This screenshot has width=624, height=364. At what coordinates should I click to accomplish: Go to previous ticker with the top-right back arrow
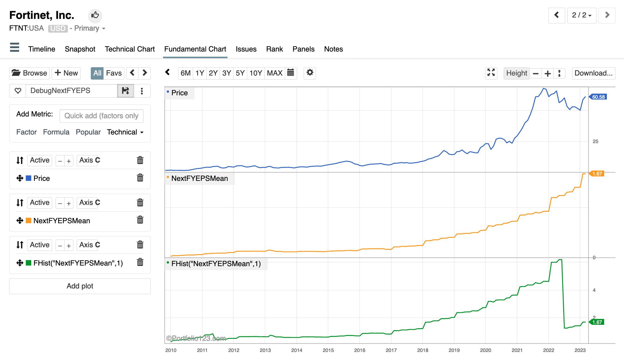(x=556, y=15)
